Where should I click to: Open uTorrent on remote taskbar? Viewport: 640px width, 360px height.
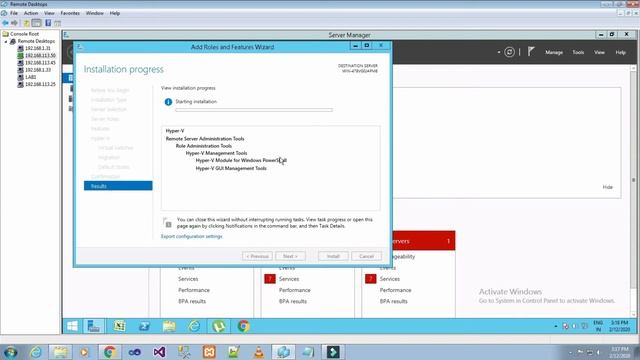pos(219,326)
